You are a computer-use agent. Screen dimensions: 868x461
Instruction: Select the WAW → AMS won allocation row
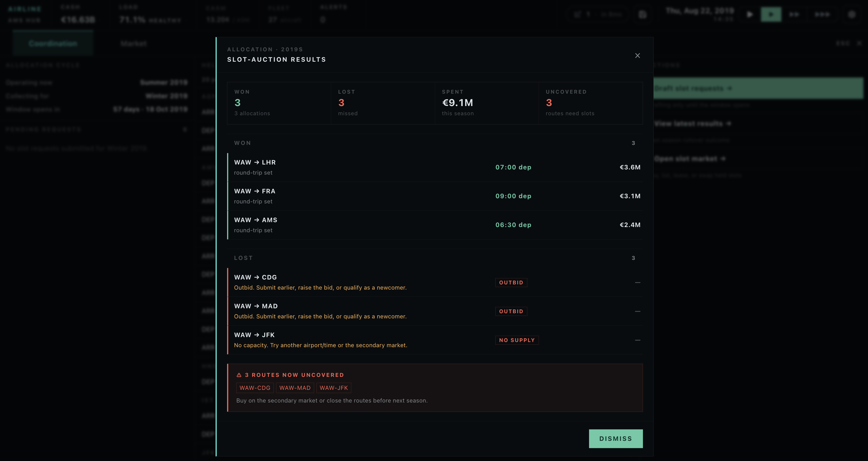(x=435, y=225)
